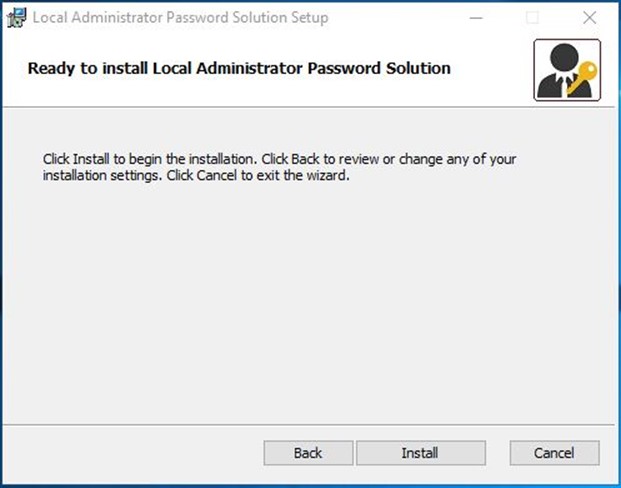Click the empty footer area left of Back
621x488 pixels.
point(133,453)
